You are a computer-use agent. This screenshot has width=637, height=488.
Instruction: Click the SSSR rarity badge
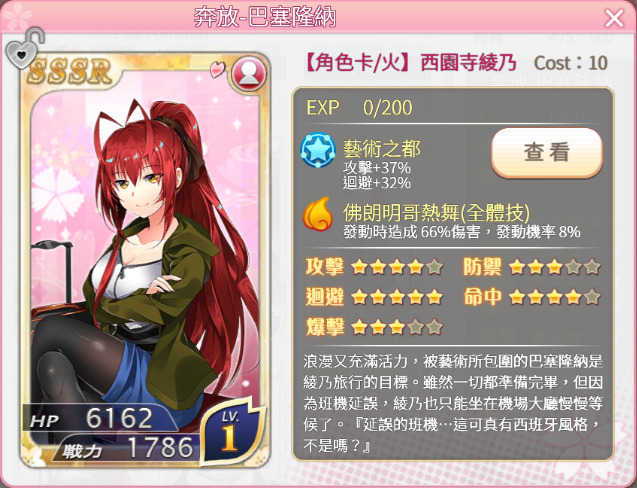tap(69, 72)
